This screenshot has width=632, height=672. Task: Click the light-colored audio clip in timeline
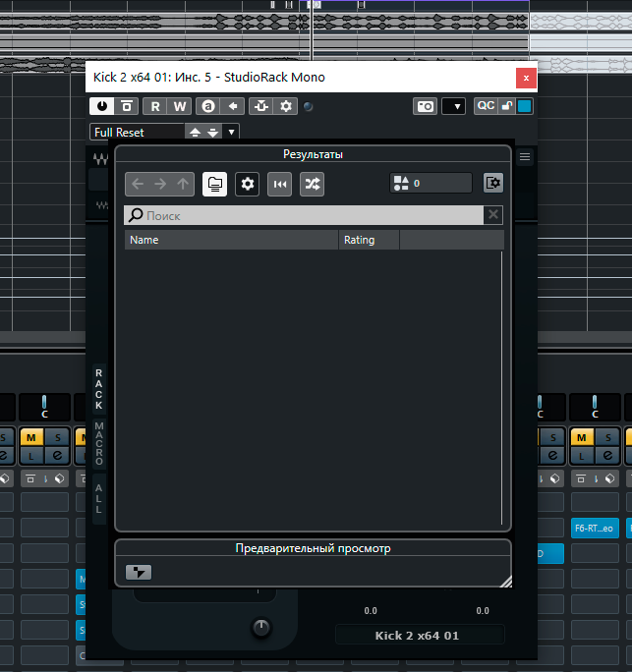[581, 22]
